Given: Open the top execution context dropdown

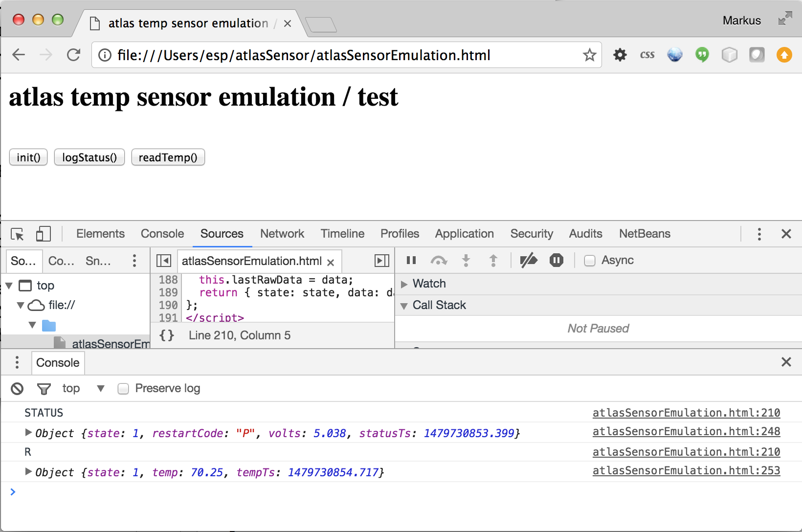Looking at the screenshot, I should (84, 389).
